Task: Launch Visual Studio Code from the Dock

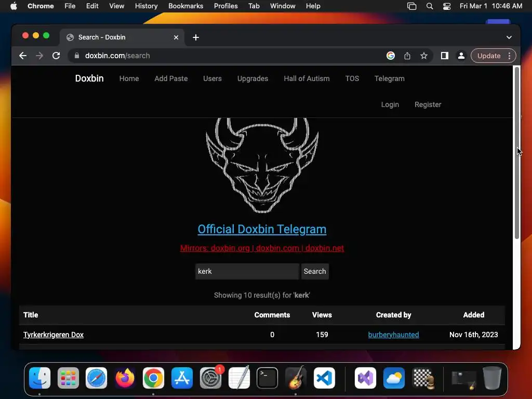Action: tap(324, 378)
